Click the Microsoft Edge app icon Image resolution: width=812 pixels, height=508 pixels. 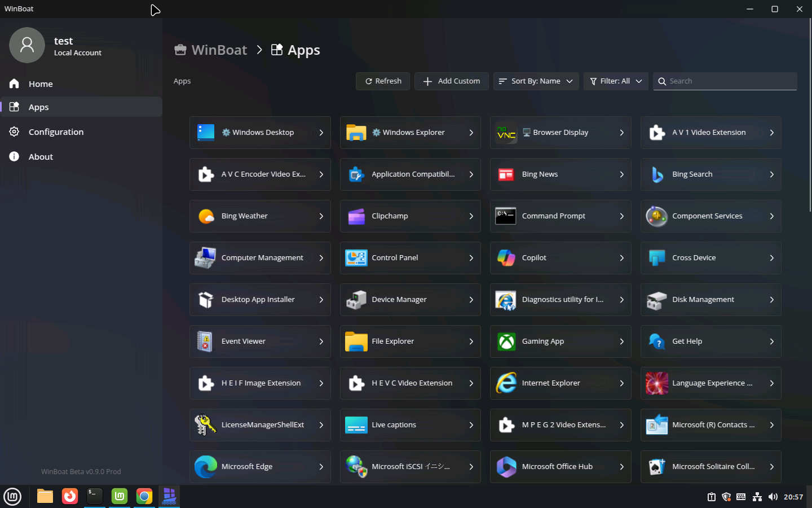coord(206,467)
